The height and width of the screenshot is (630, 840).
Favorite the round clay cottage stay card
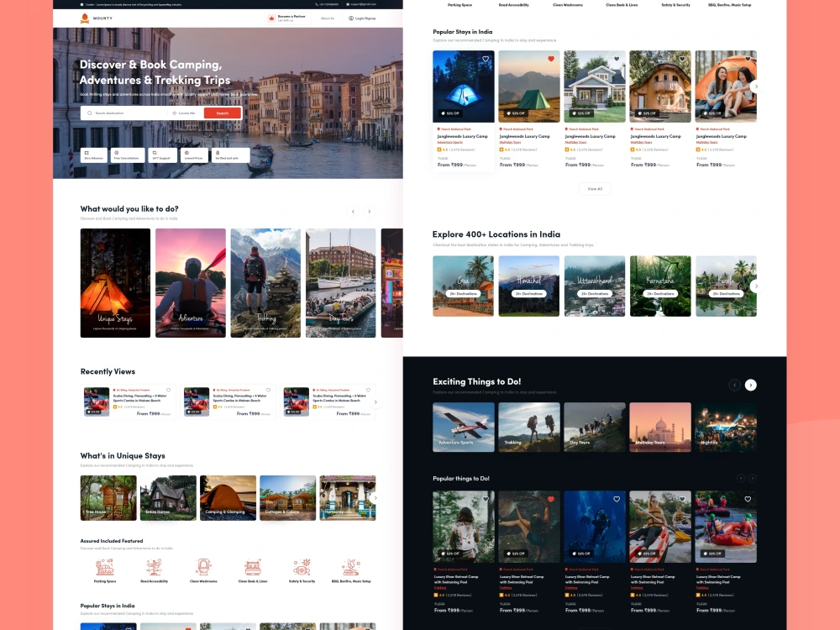coord(682,59)
